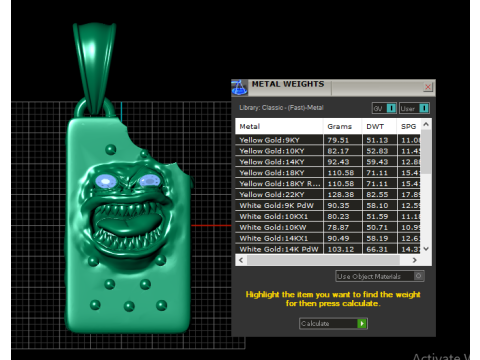Click the 90.35 grams value

coord(338,205)
